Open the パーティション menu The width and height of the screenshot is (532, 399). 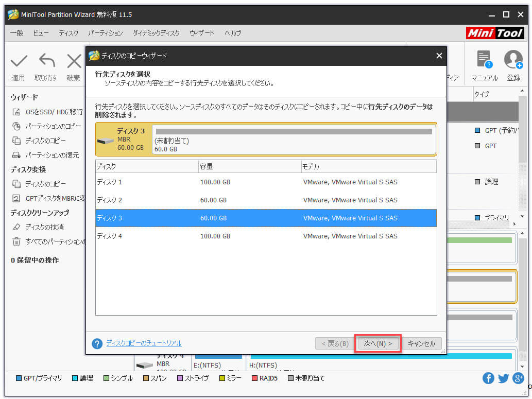105,33
